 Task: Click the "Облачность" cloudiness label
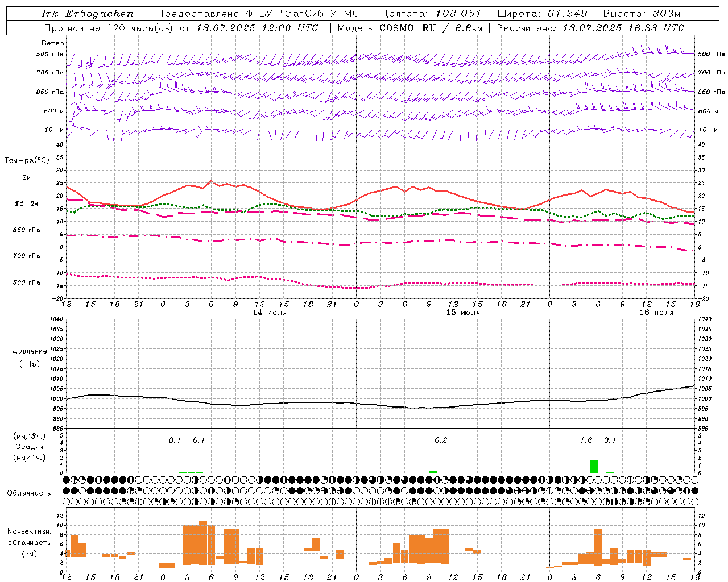click(29, 493)
